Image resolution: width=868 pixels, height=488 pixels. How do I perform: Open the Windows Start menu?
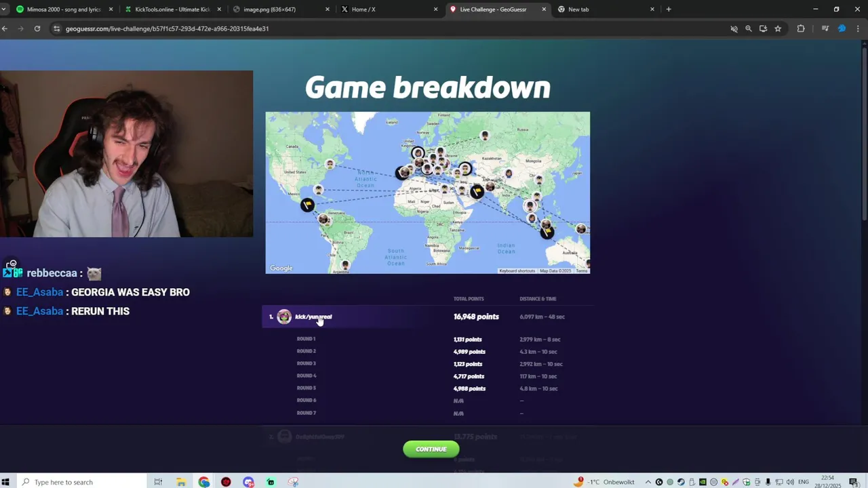(x=7, y=482)
